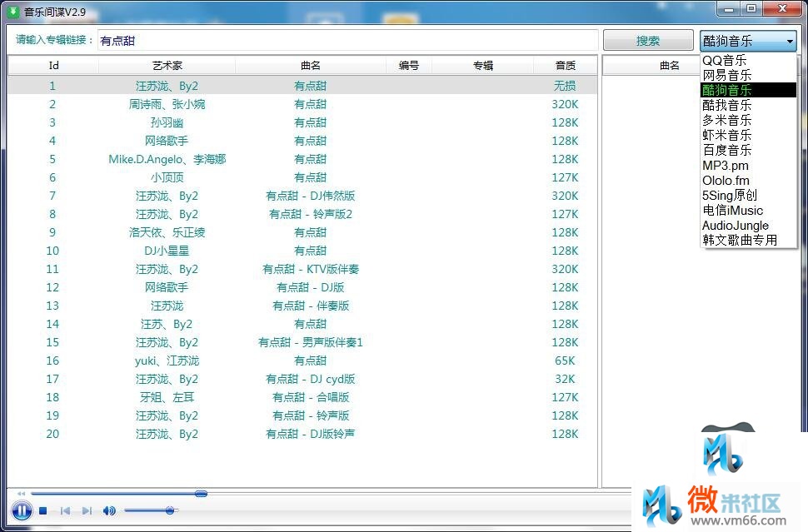
Task: Sort by the 音质 column header
Action: coord(566,66)
